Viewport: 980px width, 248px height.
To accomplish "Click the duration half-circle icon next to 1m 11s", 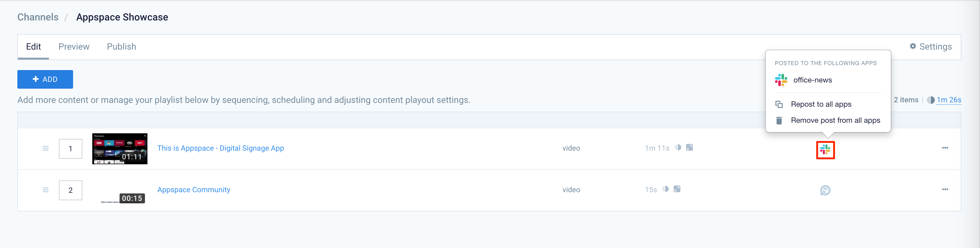I will (678, 148).
